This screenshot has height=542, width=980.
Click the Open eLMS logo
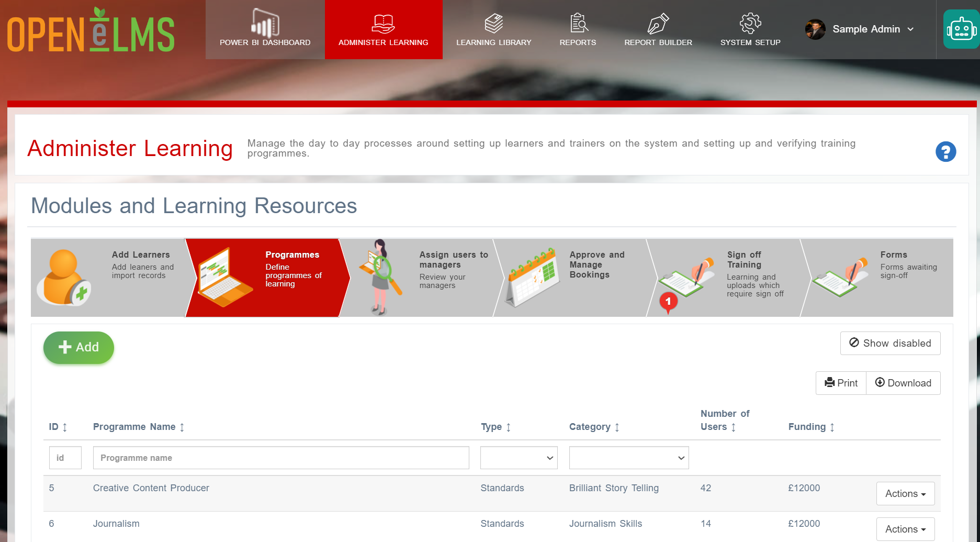pos(91,30)
